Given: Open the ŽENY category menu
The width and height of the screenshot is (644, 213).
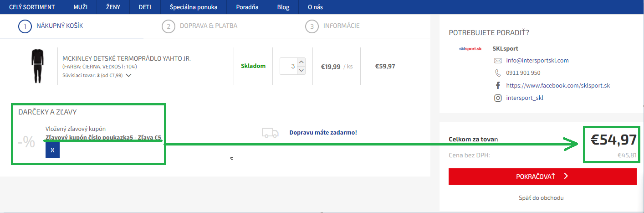Looking at the screenshot, I should coord(113,7).
